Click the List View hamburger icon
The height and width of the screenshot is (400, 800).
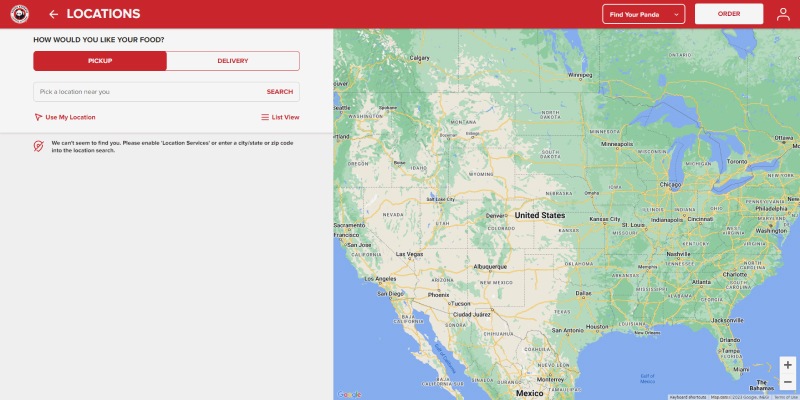[265, 117]
